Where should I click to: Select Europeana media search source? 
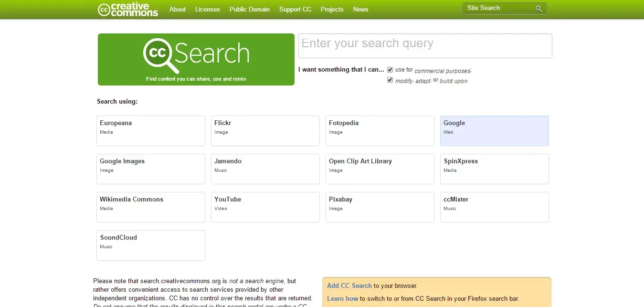(151, 131)
